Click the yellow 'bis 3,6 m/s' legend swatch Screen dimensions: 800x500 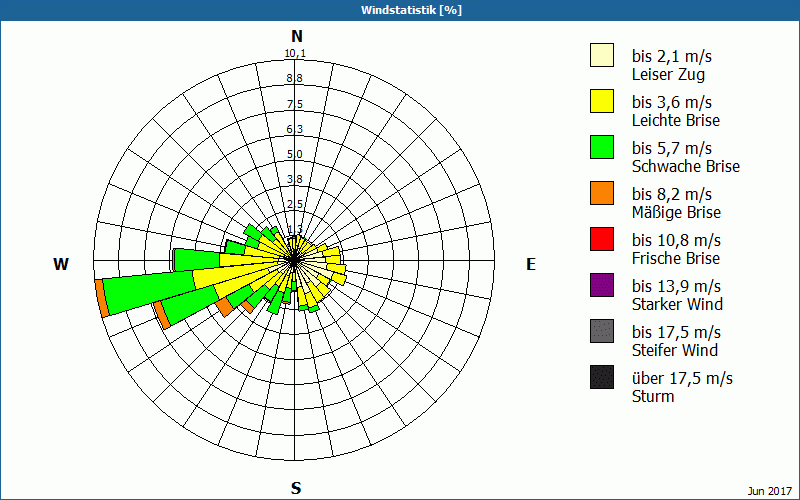point(602,101)
